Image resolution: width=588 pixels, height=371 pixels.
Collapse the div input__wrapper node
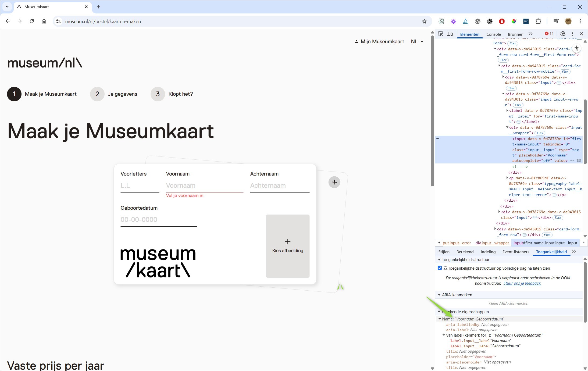point(507,127)
